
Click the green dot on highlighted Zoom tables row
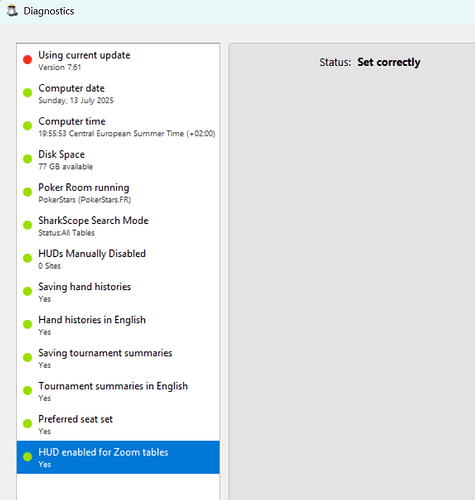[27, 457]
